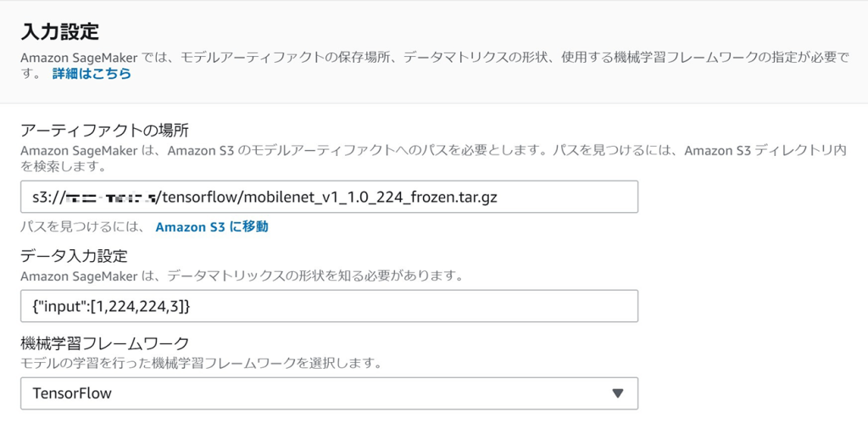The height and width of the screenshot is (440, 868).
Task: Expand the 機械学習フレームワーク combo box
Action: coord(330,393)
